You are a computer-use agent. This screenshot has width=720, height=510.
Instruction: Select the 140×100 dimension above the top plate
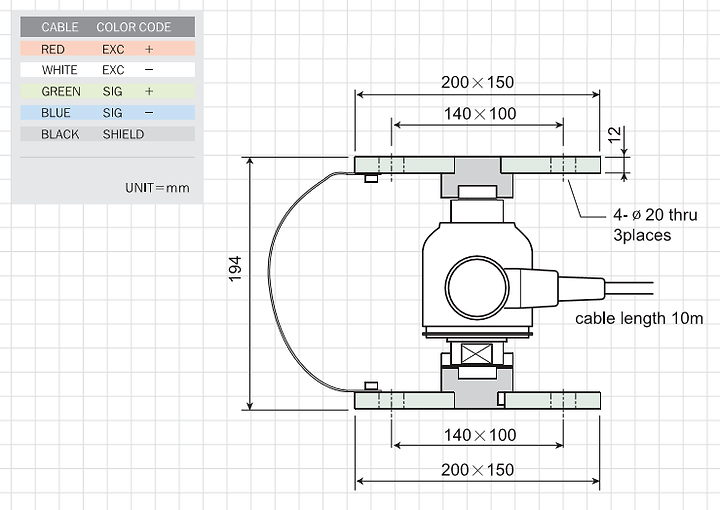[x=480, y=113]
